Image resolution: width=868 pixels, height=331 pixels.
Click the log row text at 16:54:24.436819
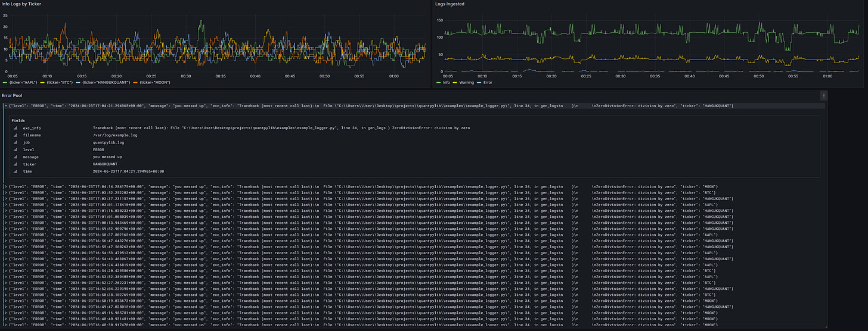[x=364, y=265]
